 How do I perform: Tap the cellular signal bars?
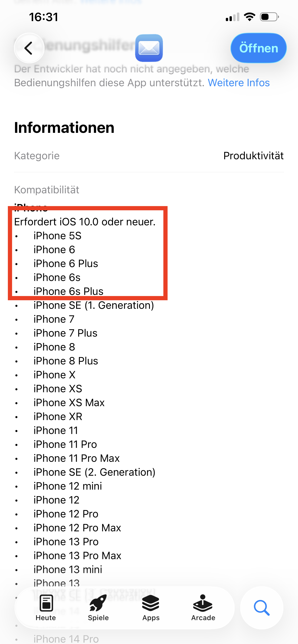[233, 17]
